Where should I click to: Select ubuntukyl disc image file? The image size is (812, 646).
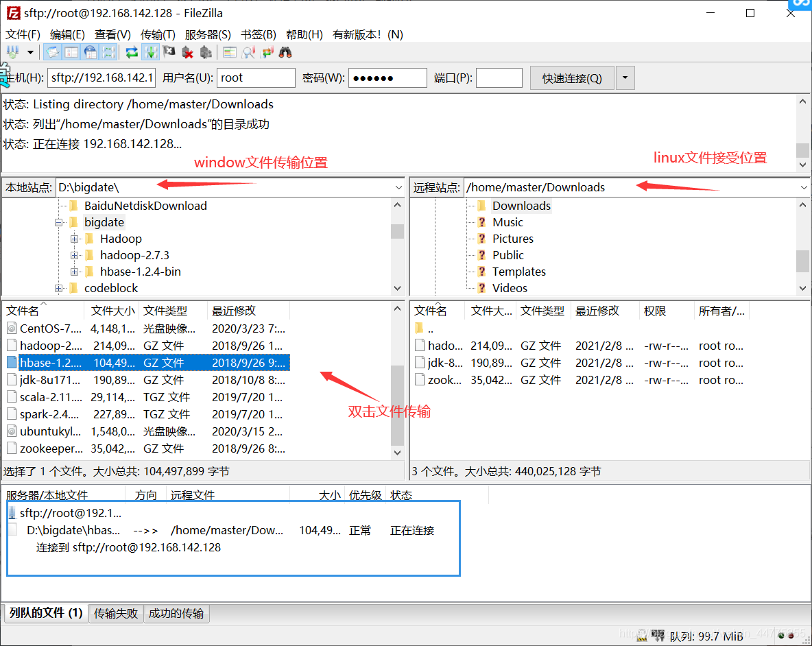point(147,431)
